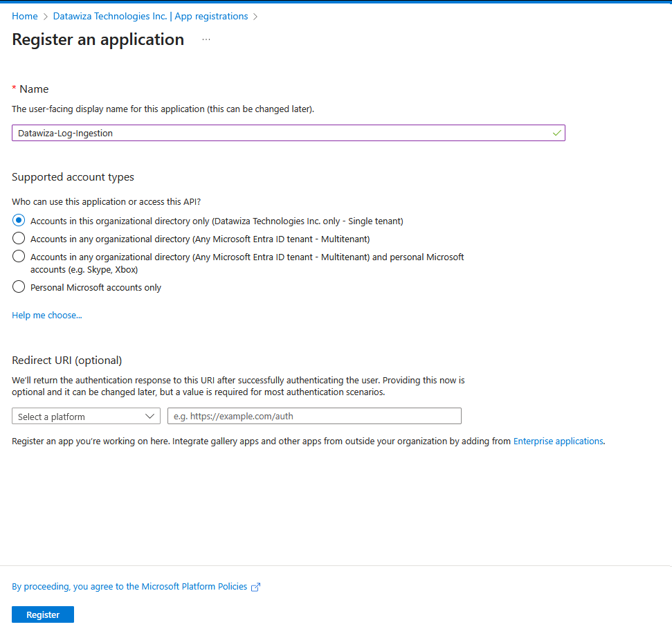This screenshot has height=629, width=672.
Task: Click the Register an application page title
Action: (98, 39)
